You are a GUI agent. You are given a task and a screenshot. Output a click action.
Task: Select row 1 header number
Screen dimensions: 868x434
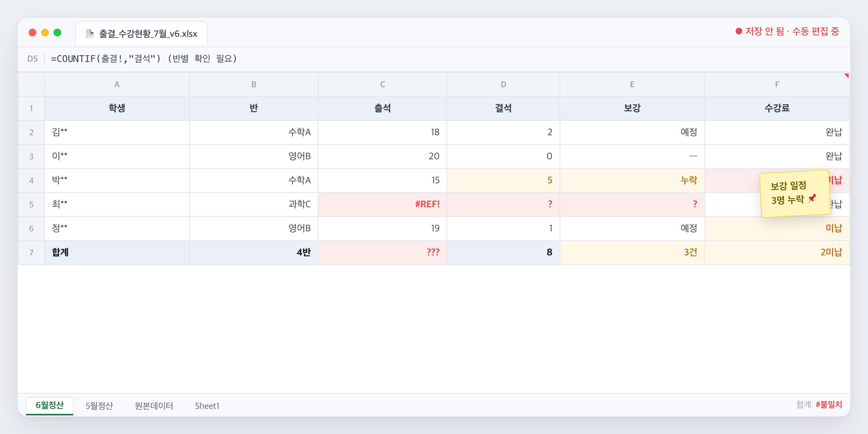pyautogui.click(x=31, y=108)
